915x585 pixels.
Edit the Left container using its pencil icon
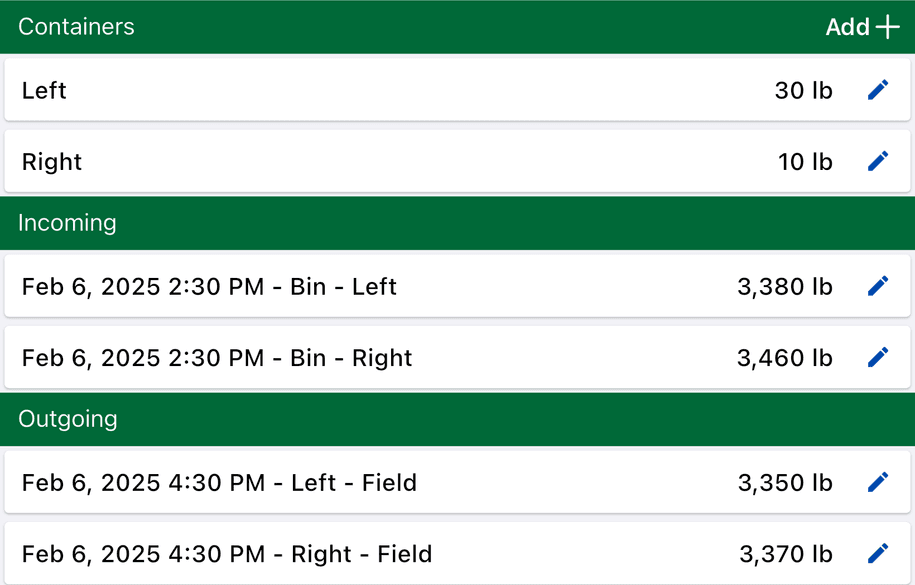click(878, 90)
